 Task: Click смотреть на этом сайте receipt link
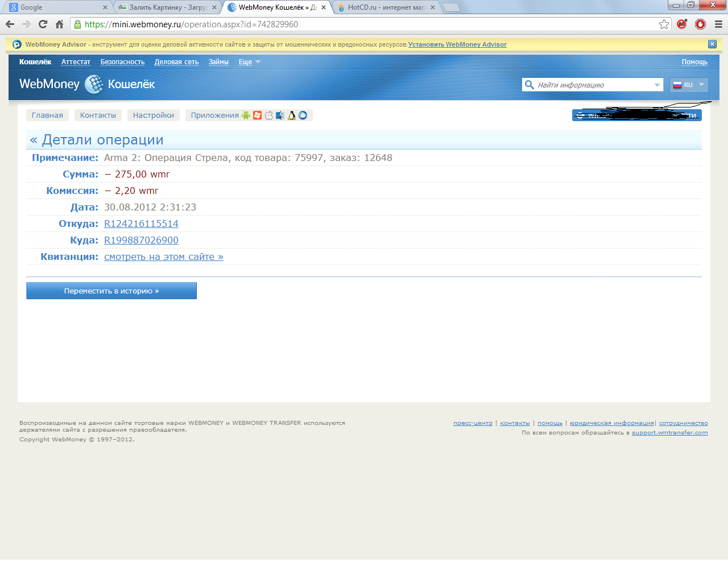[164, 257]
